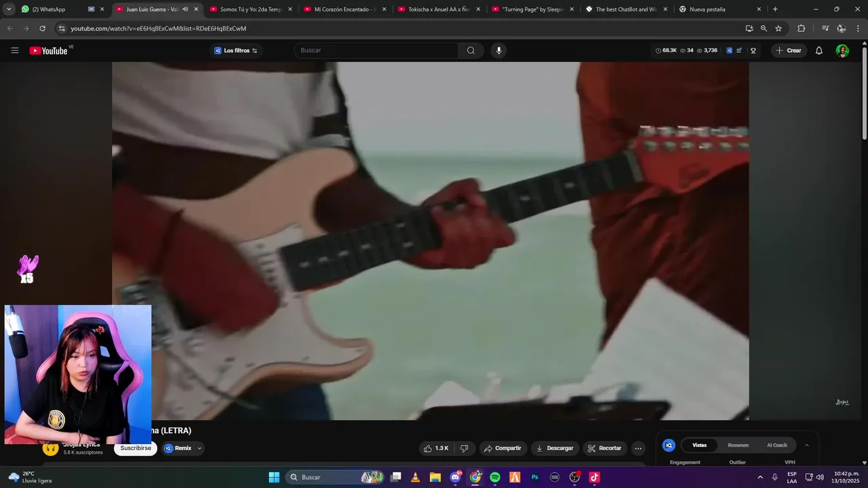Dislike the video with thumbs down
Viewport: 868px width, 488px height.
tap(465, 448)
